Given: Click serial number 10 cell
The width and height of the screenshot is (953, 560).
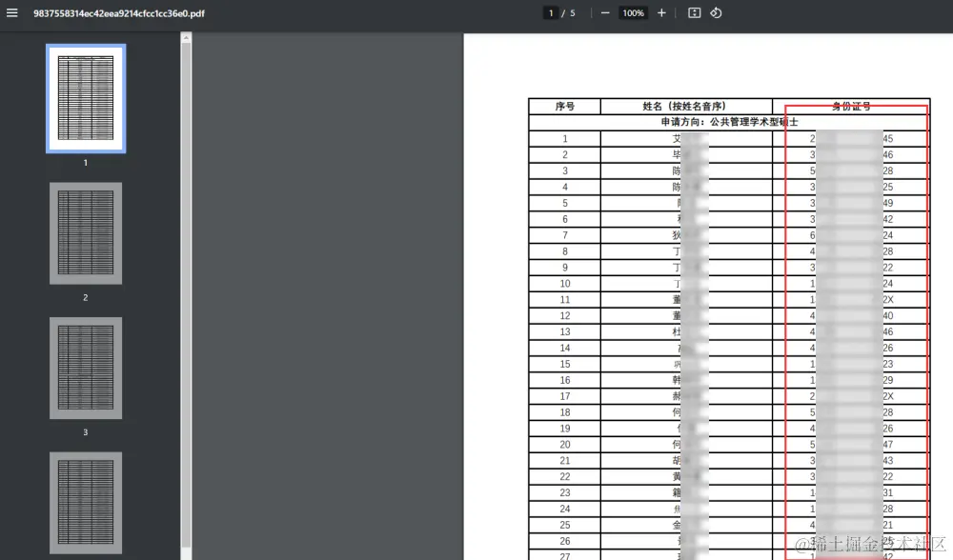Looking at the screenshot, I should point(564,284).
